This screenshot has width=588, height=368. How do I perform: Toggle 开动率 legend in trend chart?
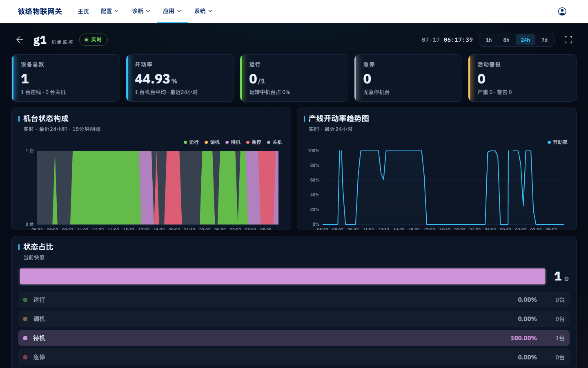(557, 142)
